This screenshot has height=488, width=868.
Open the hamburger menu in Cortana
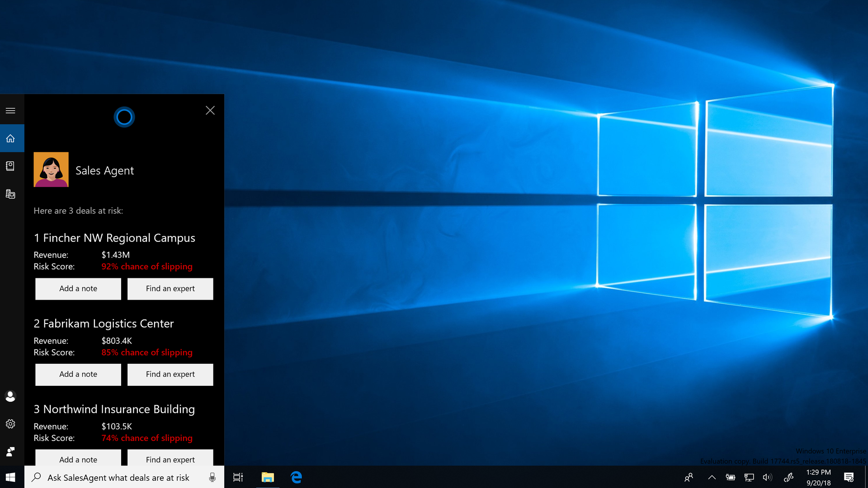point(10,109)
